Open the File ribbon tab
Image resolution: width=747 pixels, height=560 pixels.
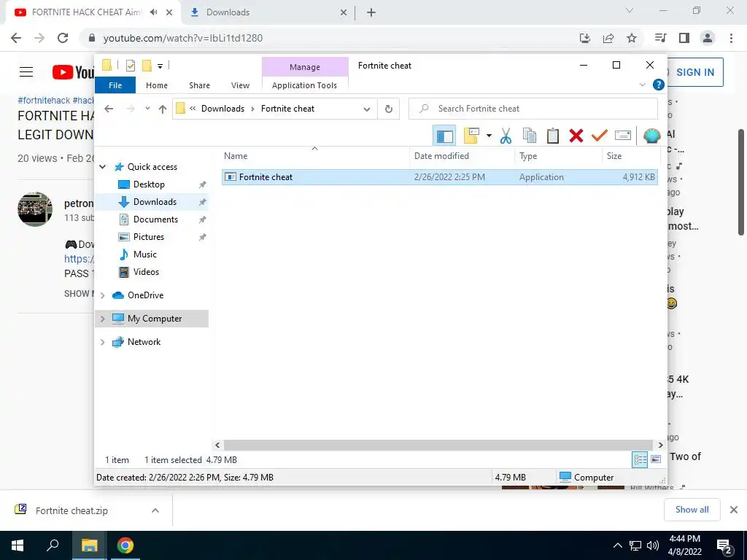tap(115, 85)
